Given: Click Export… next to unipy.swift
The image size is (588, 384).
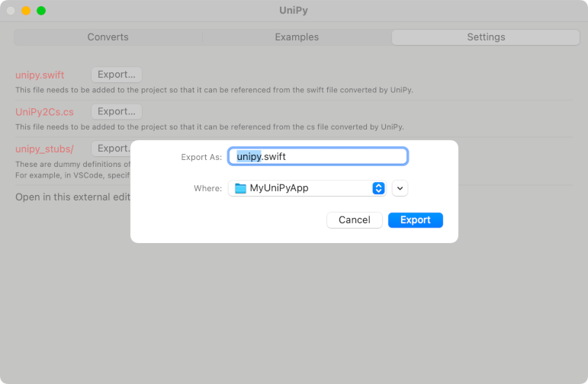Looking at the screenshot, I should 117,75.
